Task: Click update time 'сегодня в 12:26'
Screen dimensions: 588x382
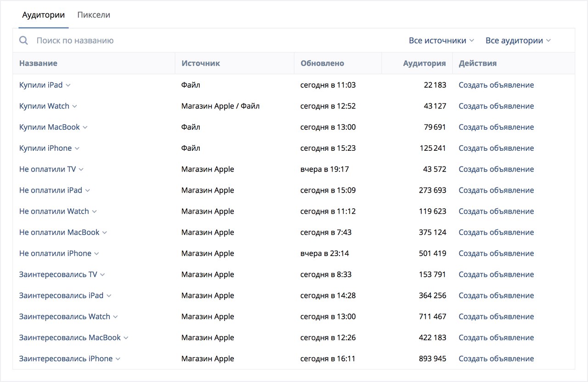Action: [328, 338]
